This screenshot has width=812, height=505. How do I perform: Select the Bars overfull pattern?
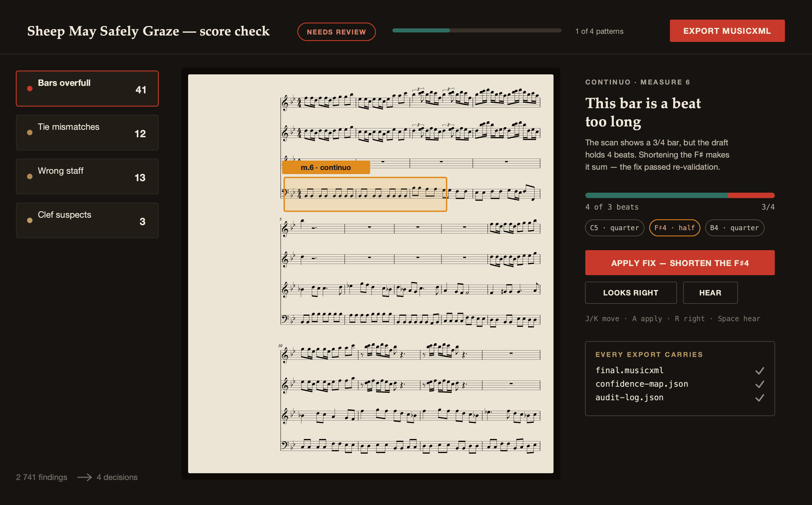point(87,89)
